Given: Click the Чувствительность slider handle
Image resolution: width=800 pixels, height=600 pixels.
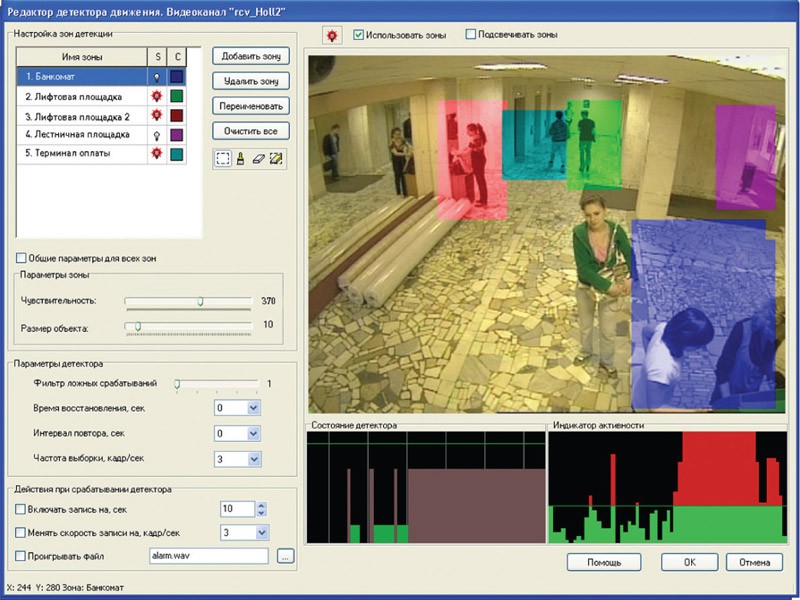Looking at the screenshot, I should click(x=200, y=300).
